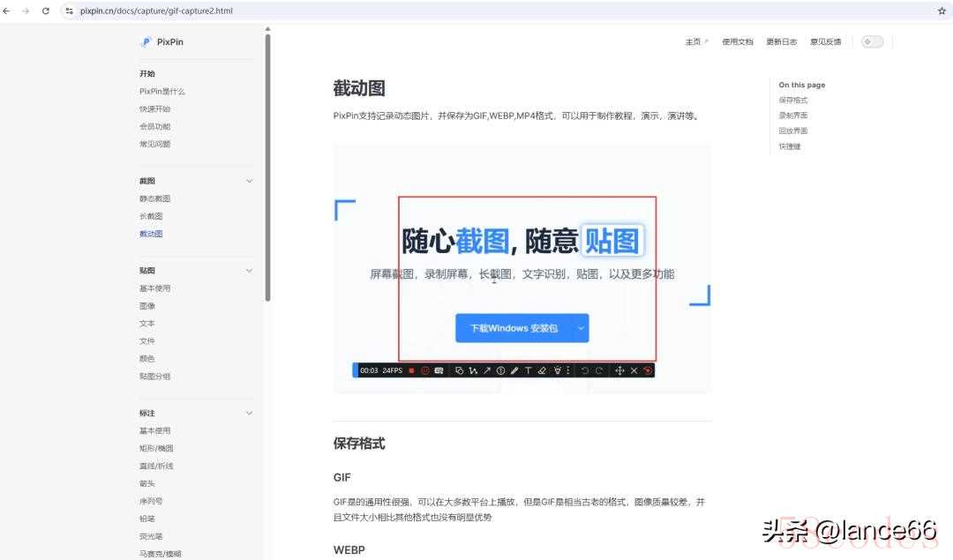
Task: Jump to 录制界面 in On this page
Action: pos(792,116)
